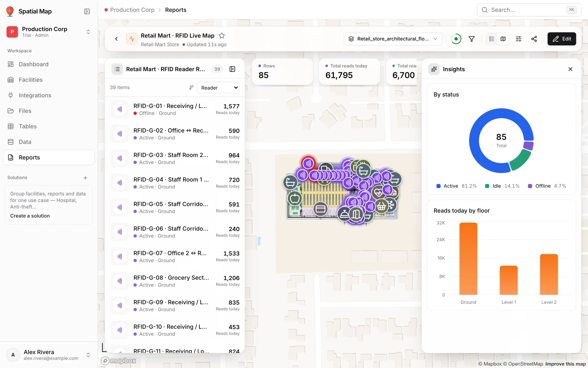The image size is (588, 368).
Task: Add a new solution with plus icon
Action: tap(85, 178)
